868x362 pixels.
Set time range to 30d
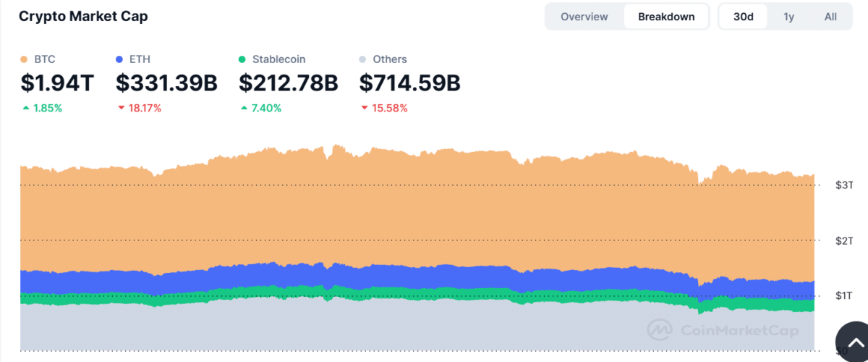(x=744, y=17)
